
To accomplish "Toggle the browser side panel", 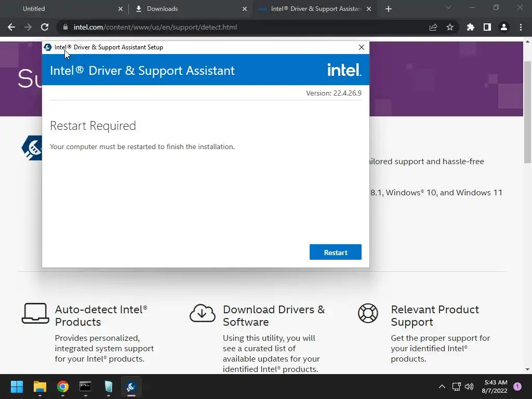I will coord(487,27).
